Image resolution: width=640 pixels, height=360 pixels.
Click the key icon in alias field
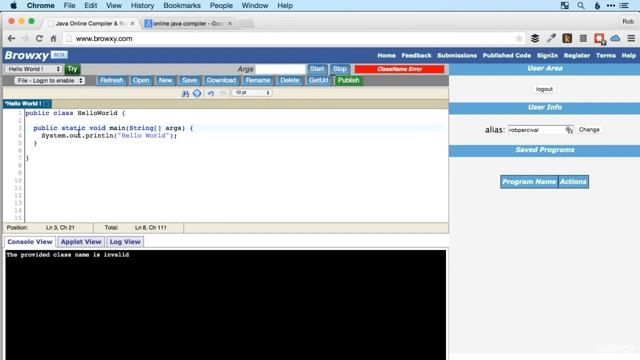click(569, 130)
